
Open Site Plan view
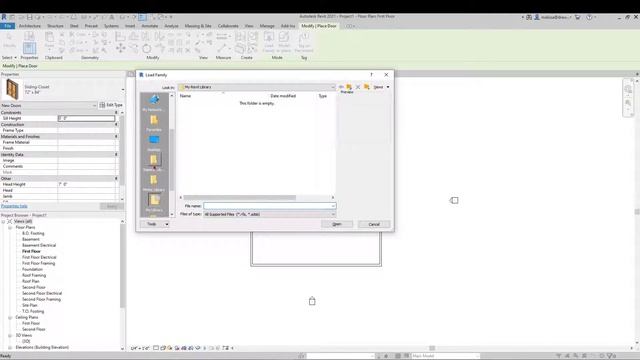pos(29,305)
